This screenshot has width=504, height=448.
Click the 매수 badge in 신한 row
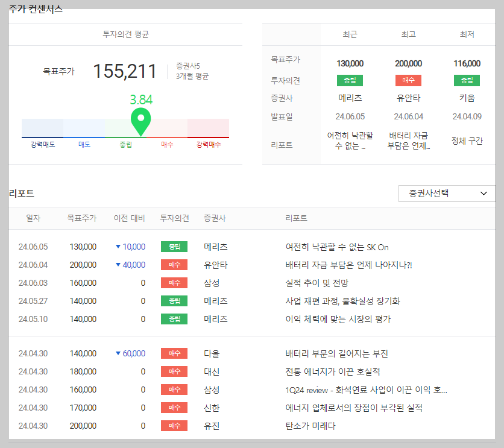(x=174, y=408)
